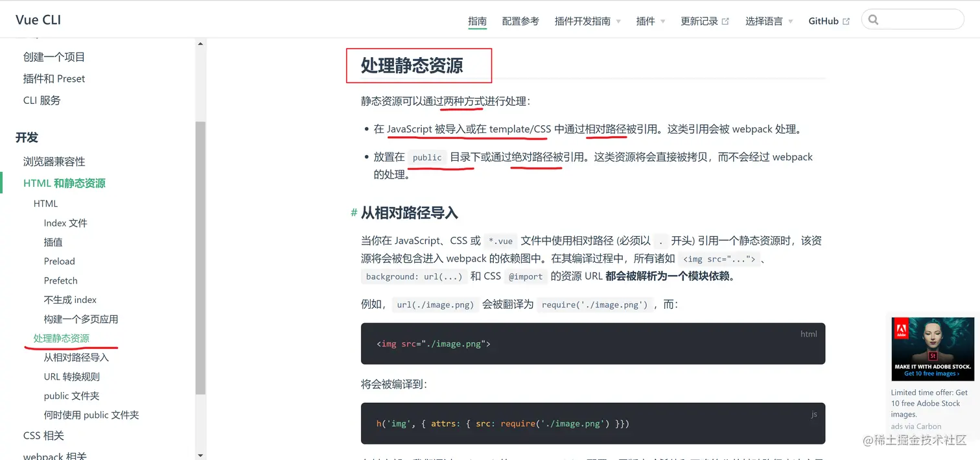980x460 pixels.
Task: Open 插件和 Preset in the sidebar
Action: (x=54, y=79)
